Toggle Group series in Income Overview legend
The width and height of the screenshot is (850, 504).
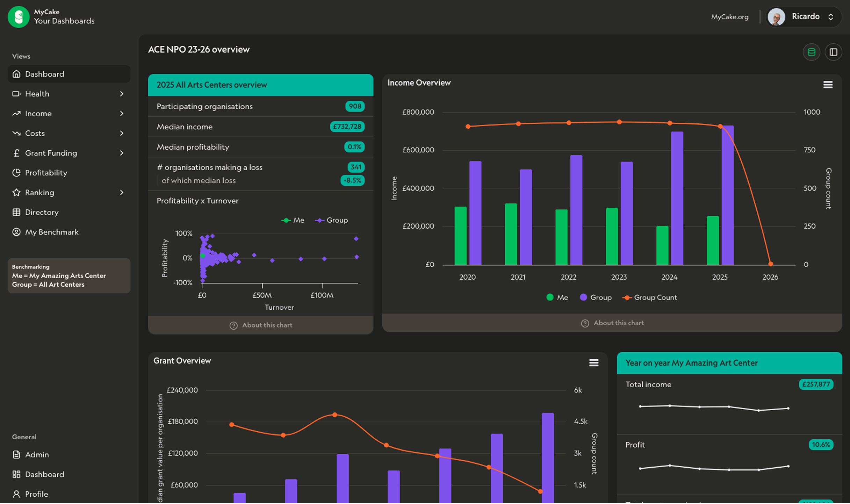click(x=596, y=297)
